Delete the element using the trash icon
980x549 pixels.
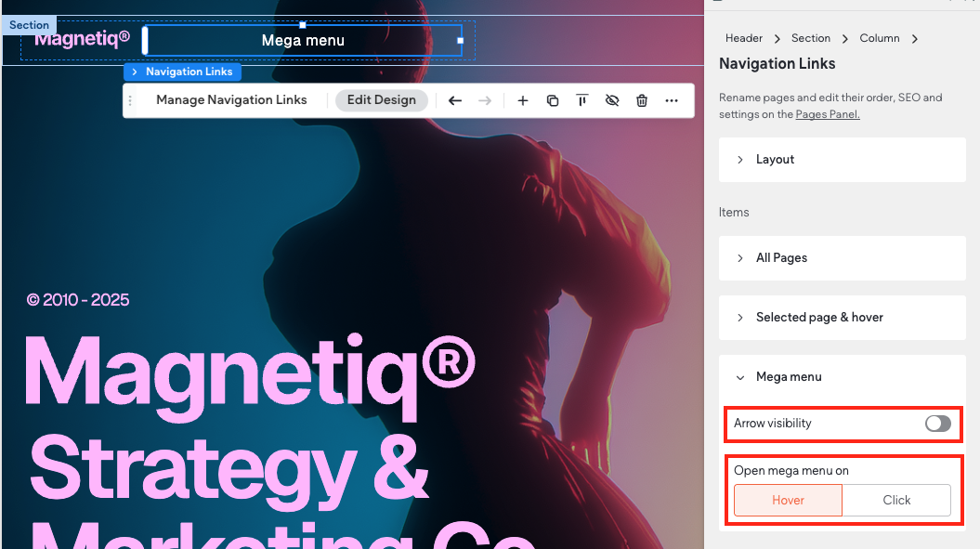[x=642, y=100]
